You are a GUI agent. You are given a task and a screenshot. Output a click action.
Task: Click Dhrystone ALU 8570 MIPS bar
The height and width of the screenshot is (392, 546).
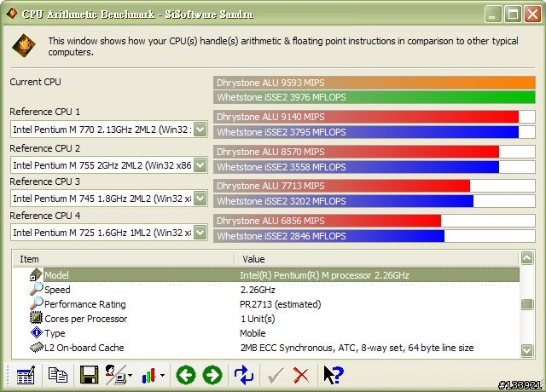coord(375,152)
